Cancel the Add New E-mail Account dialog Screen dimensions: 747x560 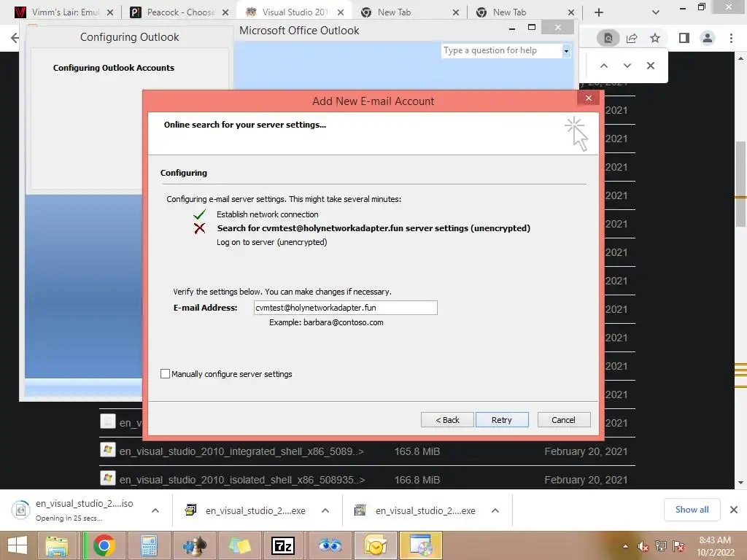tap(564, 419)
